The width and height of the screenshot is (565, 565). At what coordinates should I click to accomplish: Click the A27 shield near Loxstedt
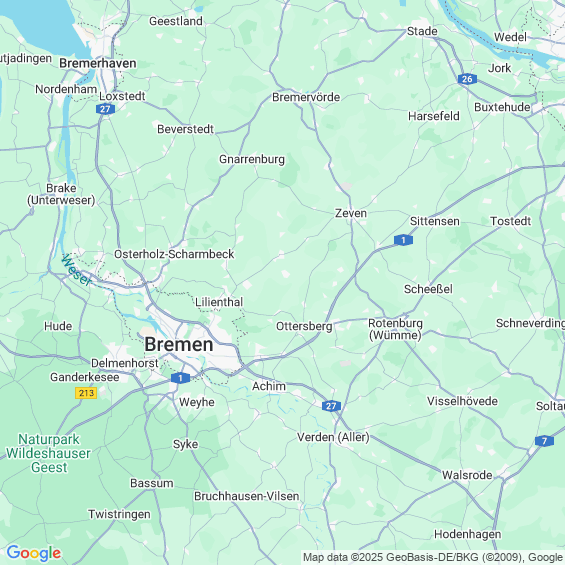(105, 109)
